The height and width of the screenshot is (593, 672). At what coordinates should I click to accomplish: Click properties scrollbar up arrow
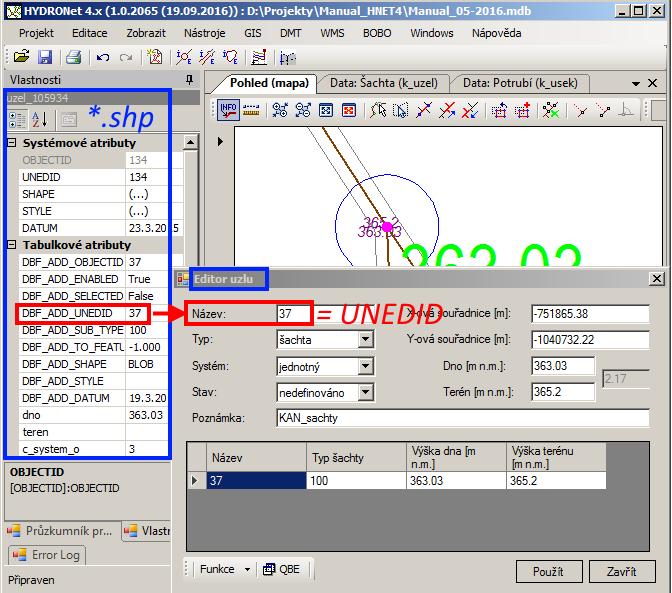pos(190,142)
